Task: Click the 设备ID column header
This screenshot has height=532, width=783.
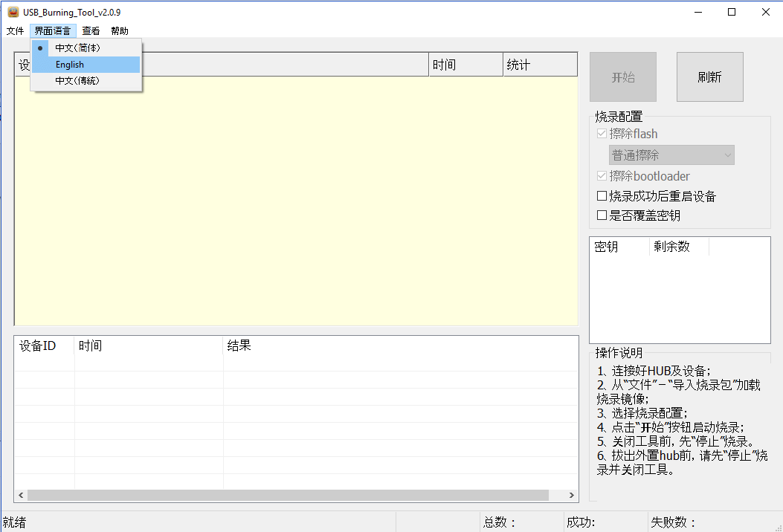Action: (x=45, y=346)
